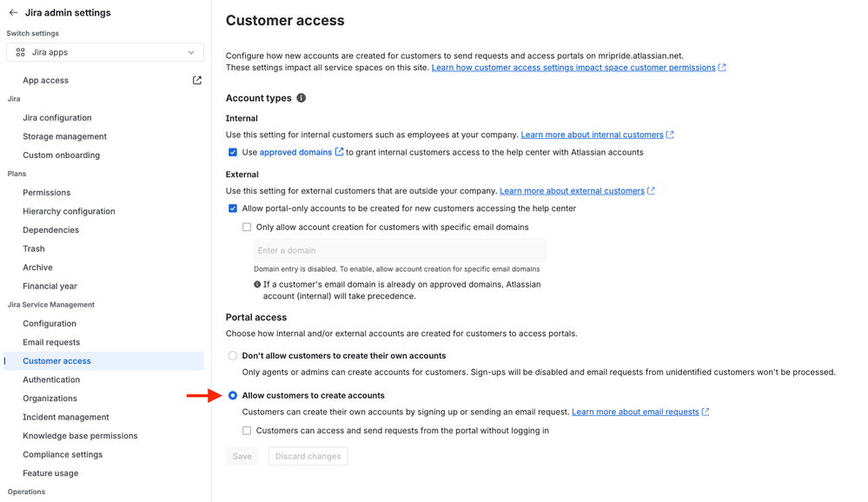Enable portal access without logging in checkbox
868x502 pixels.
point(247,431)
